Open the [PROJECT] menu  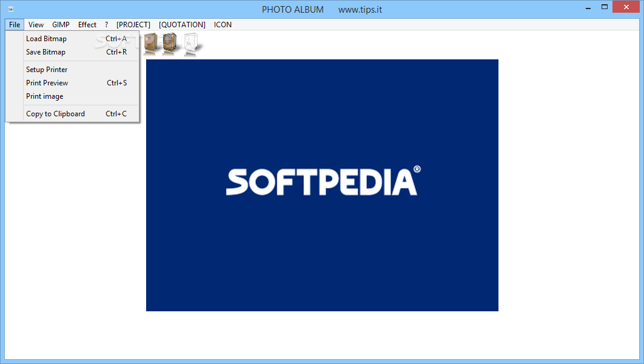(133, 25)
